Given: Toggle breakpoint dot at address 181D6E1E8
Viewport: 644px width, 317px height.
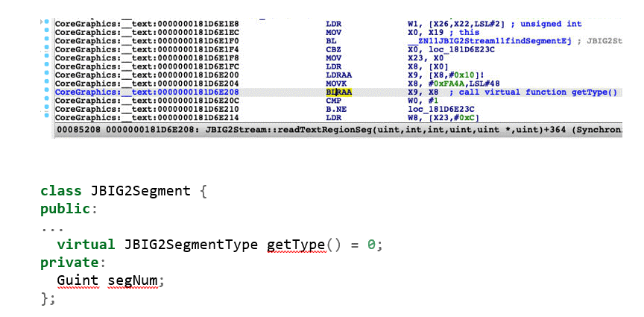Looking at the screenshot, I should [47, 22].
